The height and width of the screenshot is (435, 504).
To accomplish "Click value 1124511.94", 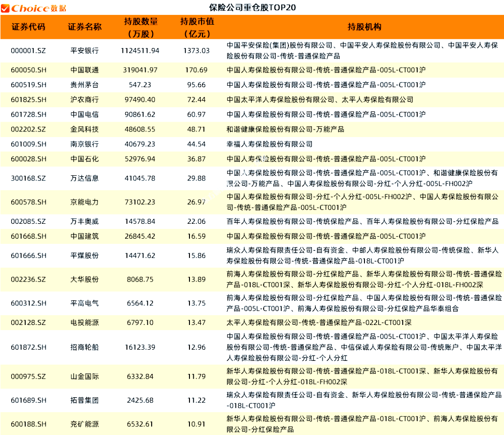I will [x=140, y=51].
